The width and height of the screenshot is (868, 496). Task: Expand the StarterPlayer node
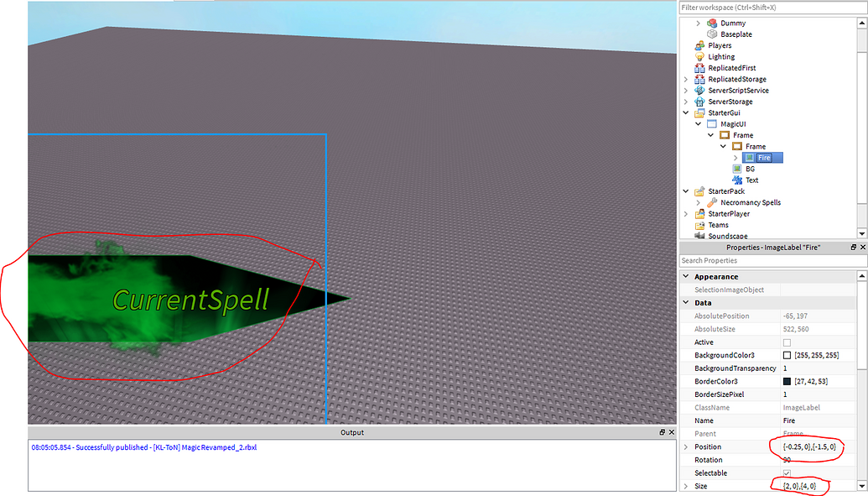686,214
